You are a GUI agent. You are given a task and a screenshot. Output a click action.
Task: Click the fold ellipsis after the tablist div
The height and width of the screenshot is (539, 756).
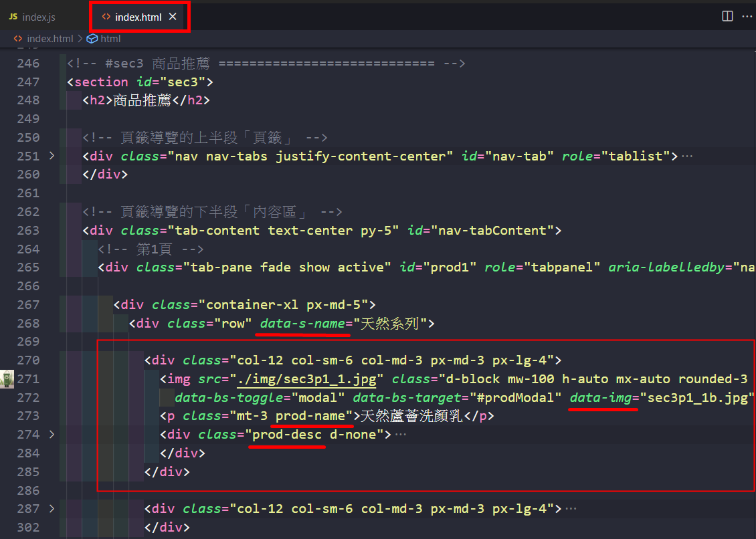pos(686,156)
